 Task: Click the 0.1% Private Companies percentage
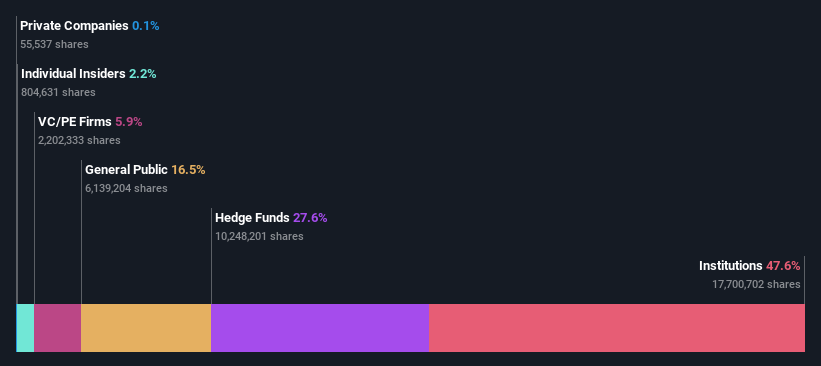click(x=146, y=26)
